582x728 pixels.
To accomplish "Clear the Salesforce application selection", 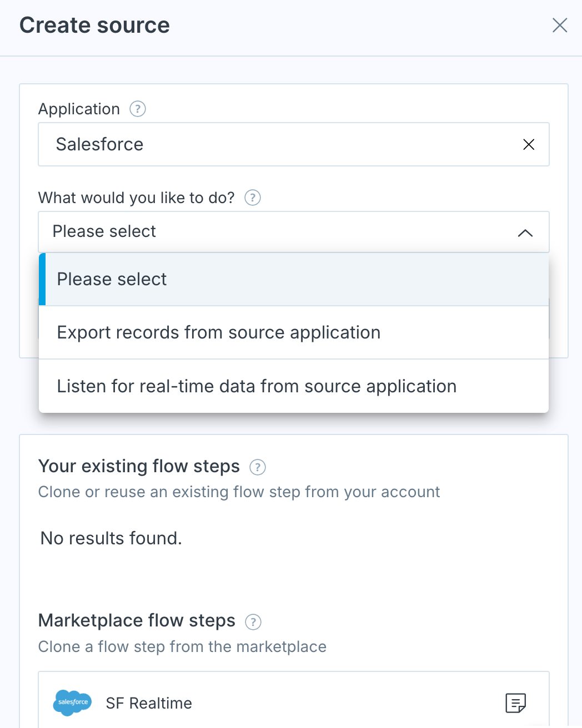I will coord(529,144).
